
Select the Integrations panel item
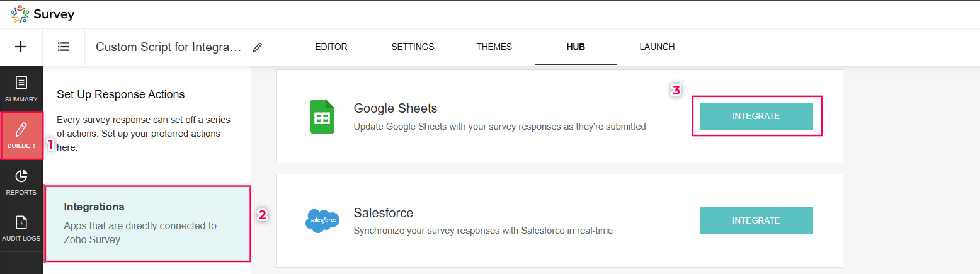pos(147,223)
